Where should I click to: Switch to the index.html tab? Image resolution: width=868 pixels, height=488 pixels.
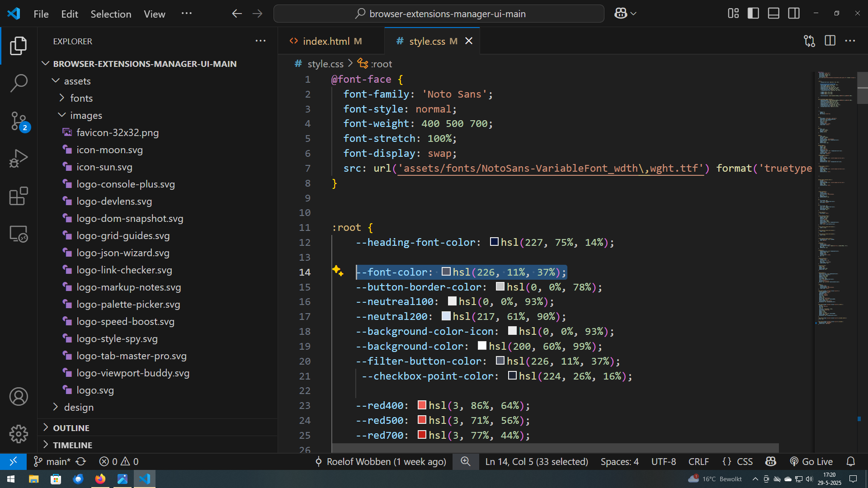tap(326, 41)
